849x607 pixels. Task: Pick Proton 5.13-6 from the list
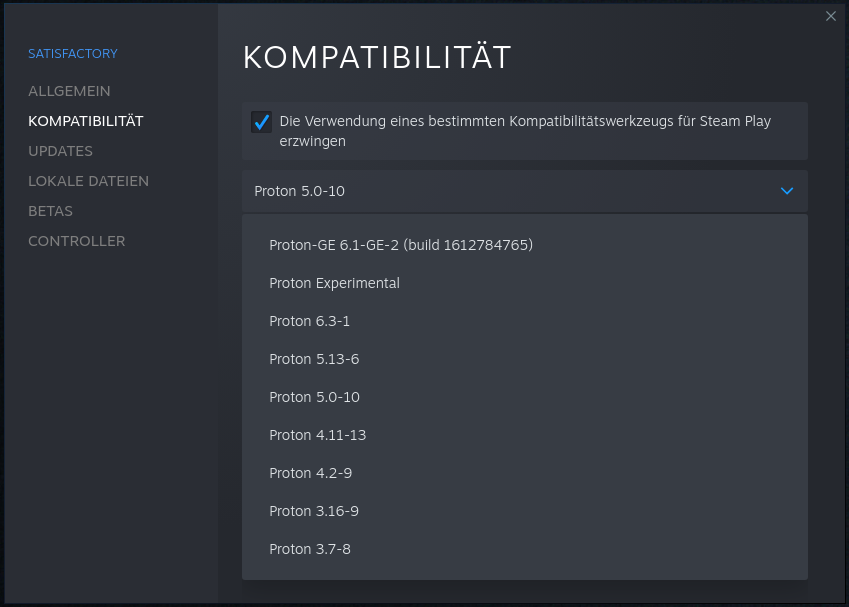pos(312,359)
